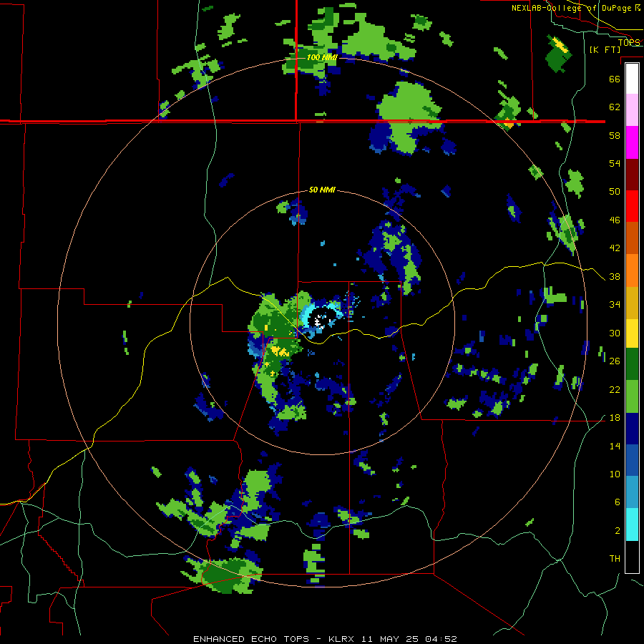Image resolution: width=644 pixels, height=644 pixels.
Task: Select the dark green legend swatch
Action: [632, 364]
